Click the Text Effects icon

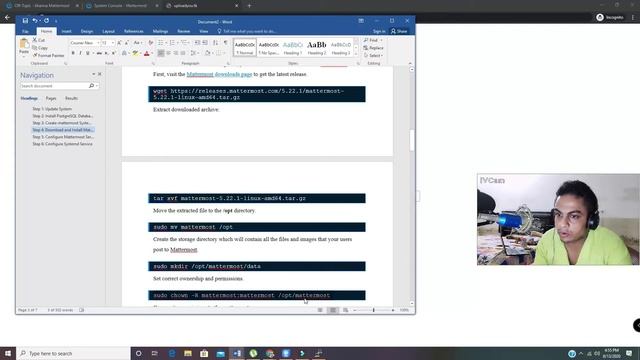124,53
